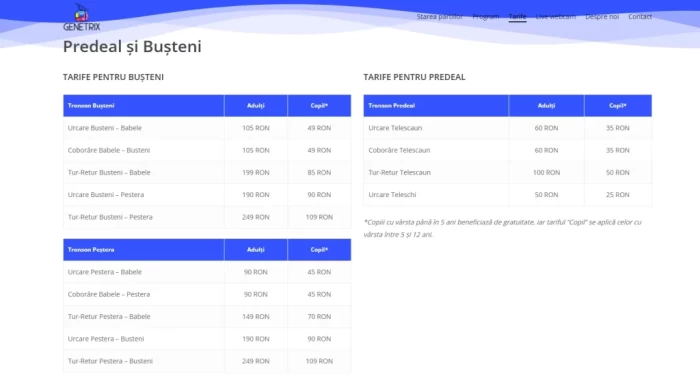Click 25 RON child price for Urcare Teleschi
This screenshot has height=377, width=700.
[x=618, y=195]
